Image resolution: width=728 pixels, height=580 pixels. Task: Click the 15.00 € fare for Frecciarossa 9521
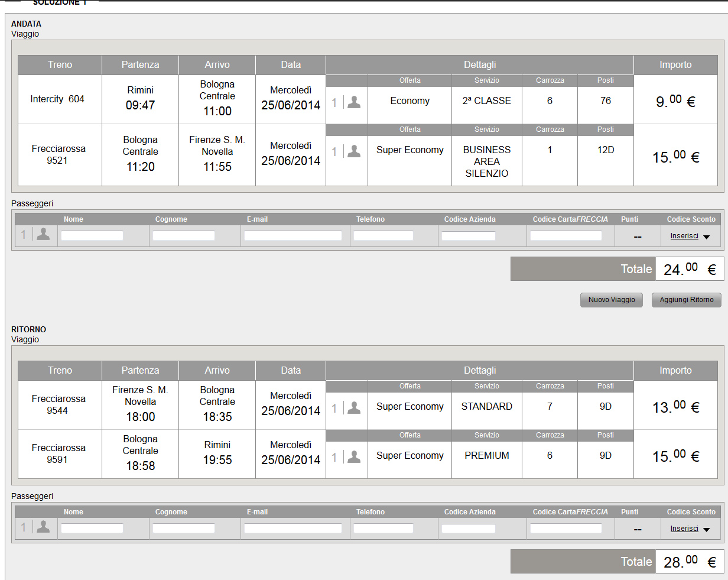click(675, 157)
